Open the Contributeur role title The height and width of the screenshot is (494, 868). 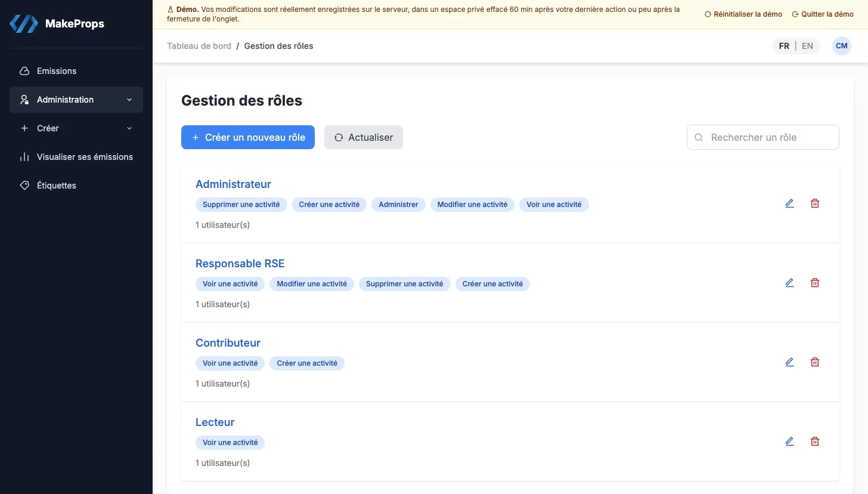point(228,343)
